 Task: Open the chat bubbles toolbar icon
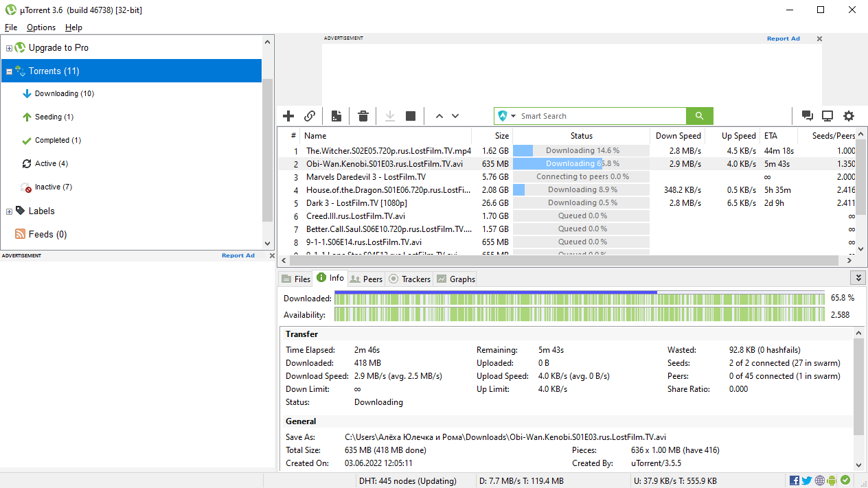click(808, 116)
